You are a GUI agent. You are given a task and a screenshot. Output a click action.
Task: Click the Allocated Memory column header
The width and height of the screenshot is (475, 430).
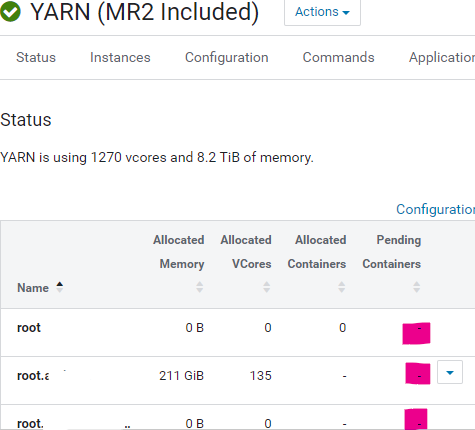(179, 252)
